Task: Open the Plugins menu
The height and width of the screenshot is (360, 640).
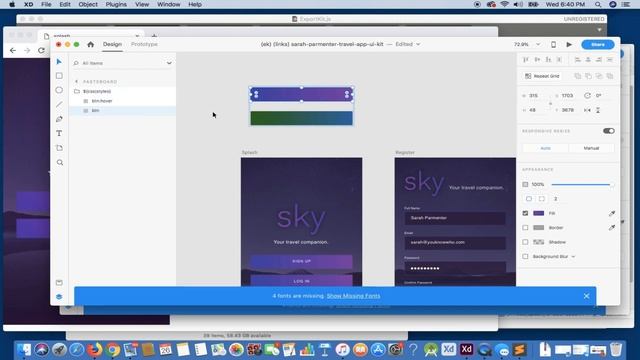Action: pyautogui.click(x=116, y=4)
